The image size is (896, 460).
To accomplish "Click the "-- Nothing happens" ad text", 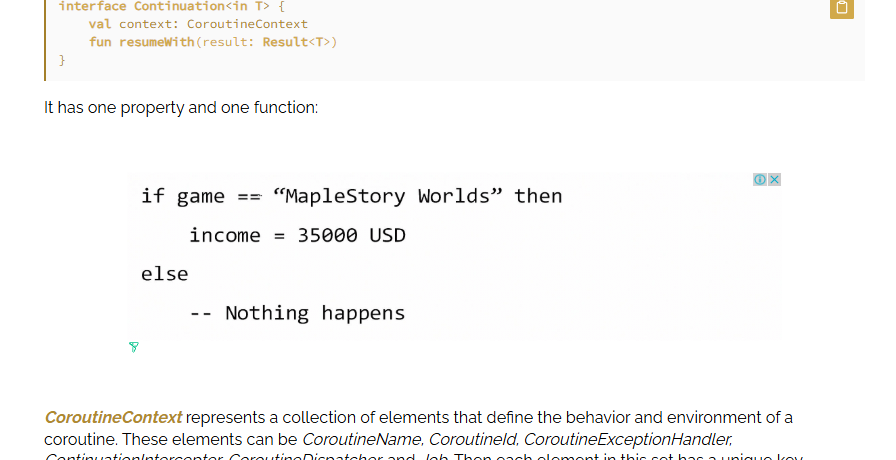I will coord(297,313).
